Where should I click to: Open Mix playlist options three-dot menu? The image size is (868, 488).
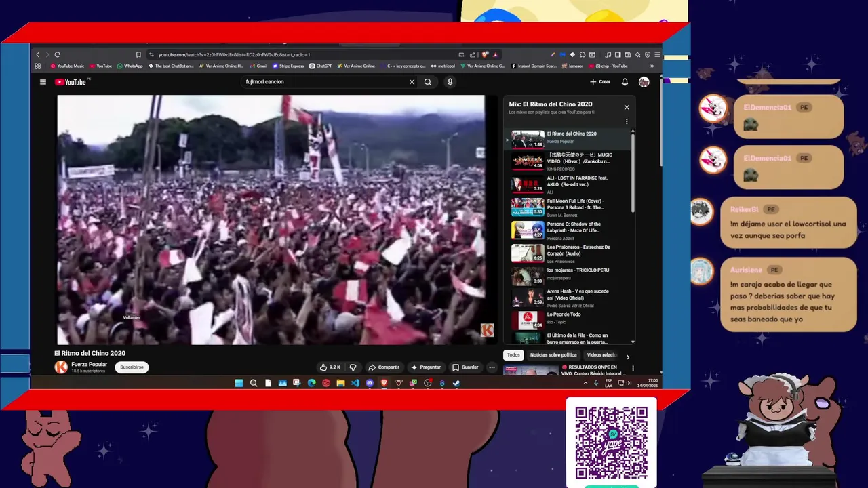click(627, 122)
